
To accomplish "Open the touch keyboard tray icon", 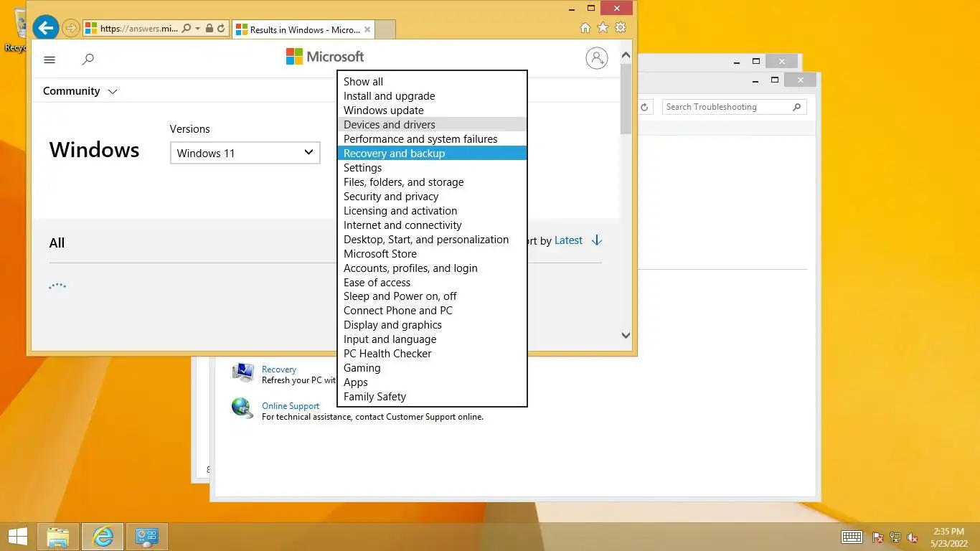I will (x=852, y=537).
